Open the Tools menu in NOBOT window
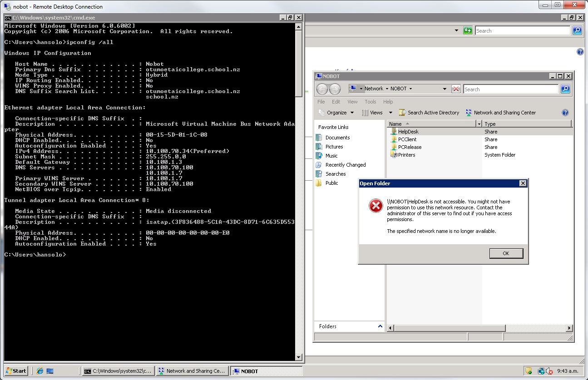 [x=371, y=102]
